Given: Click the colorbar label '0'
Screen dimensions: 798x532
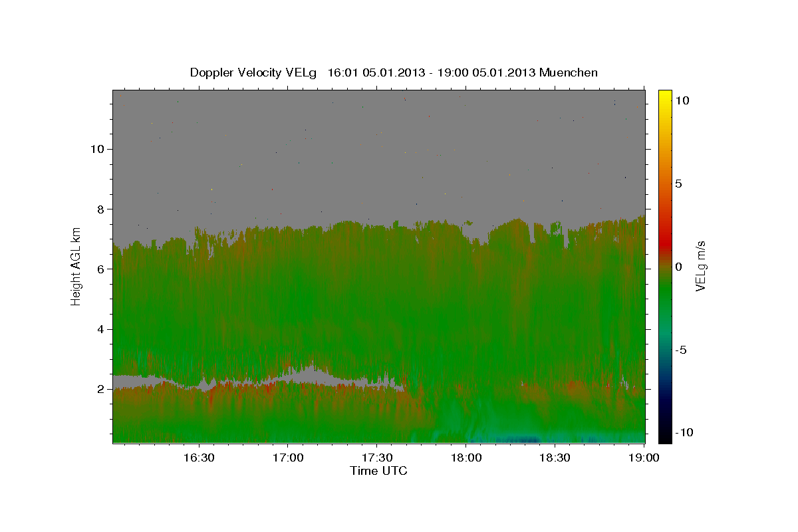Looking at the screenshot, I should coord(678,267).
